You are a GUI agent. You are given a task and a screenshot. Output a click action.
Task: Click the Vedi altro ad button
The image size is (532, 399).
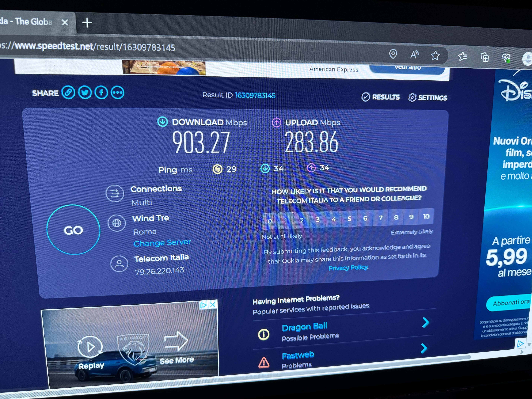407,69
